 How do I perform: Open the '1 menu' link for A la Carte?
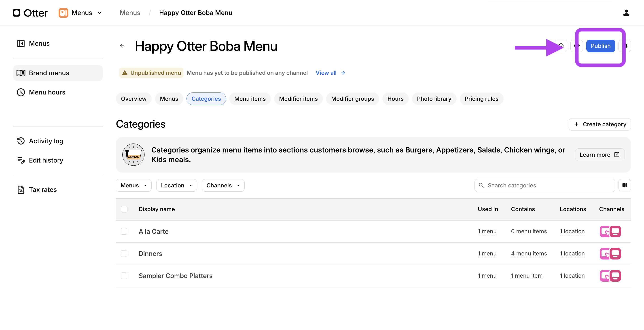tap(487, 231)
